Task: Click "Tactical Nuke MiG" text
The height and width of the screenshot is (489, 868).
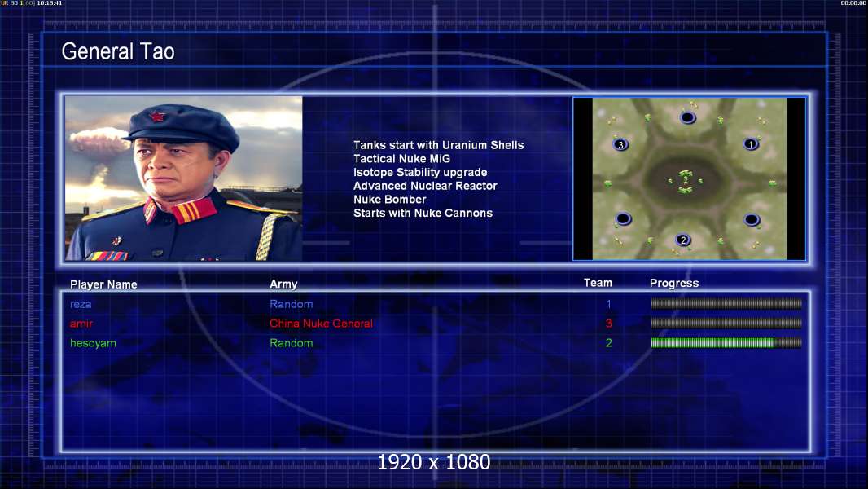Action: 402,158
